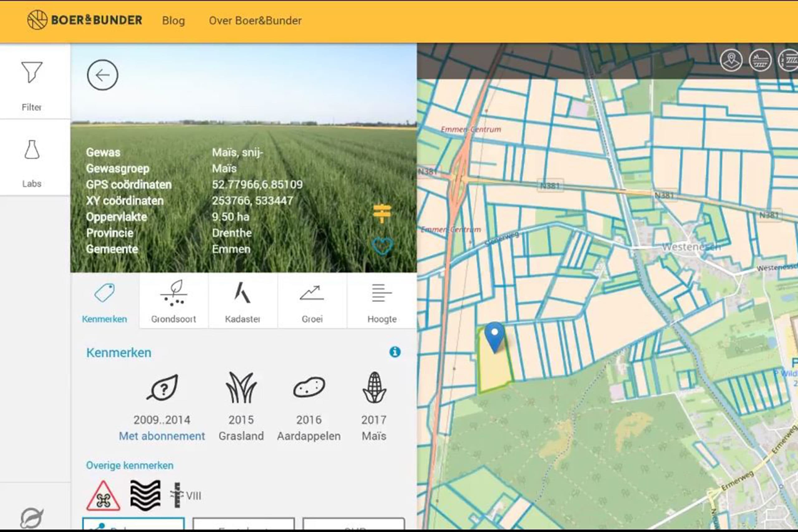Click the yellow signpost directions icon
This screenshot has height=532, width=798.
click(382, 213)
